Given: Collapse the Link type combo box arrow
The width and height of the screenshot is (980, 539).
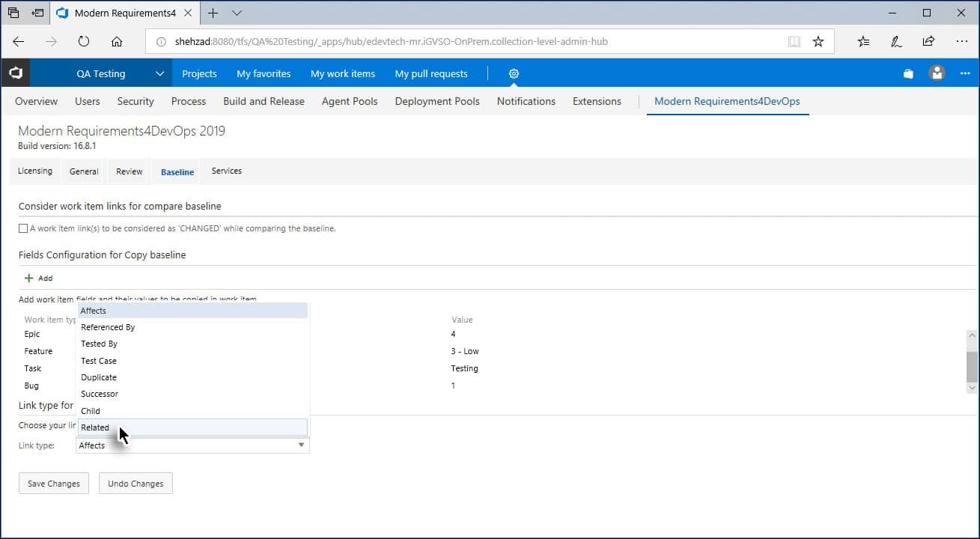Looking at the screenshot, I should point(301,445).
